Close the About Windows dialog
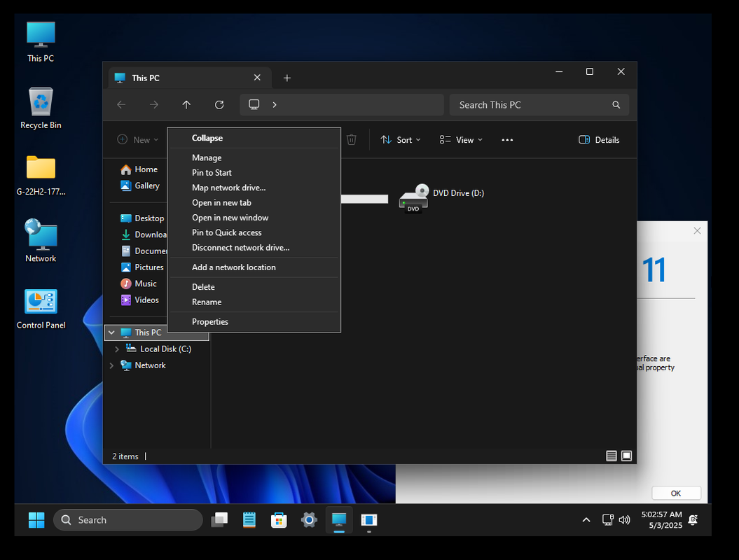739x560 pixels. click(698, 231)
